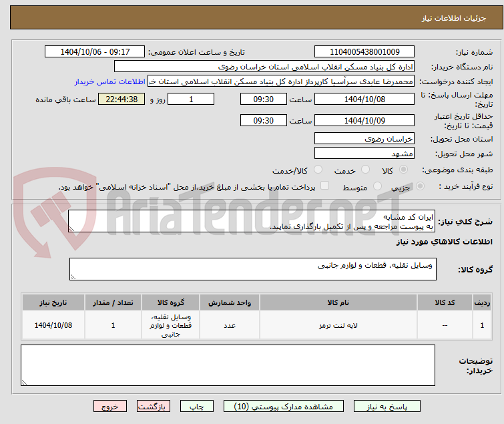Select the جزیی purchase type radio
This screenshot has width=504, height=424.
click(x=420, y=186)
